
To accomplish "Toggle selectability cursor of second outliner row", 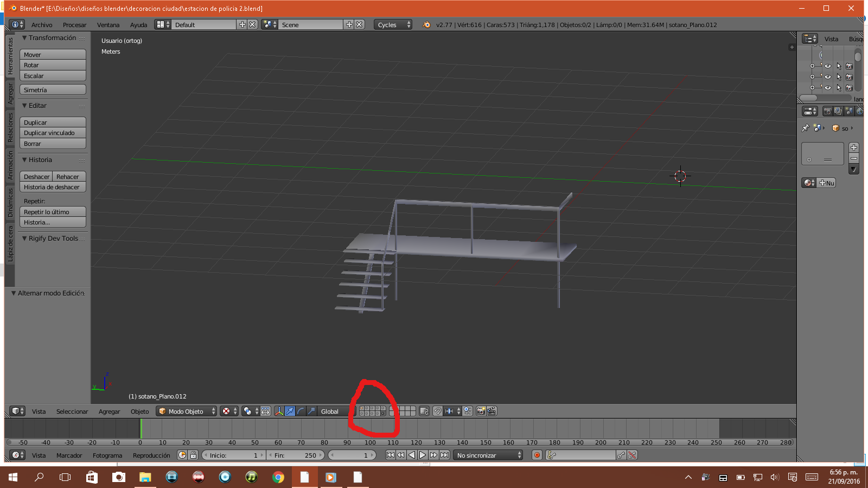I will click(x=839, y=77).
